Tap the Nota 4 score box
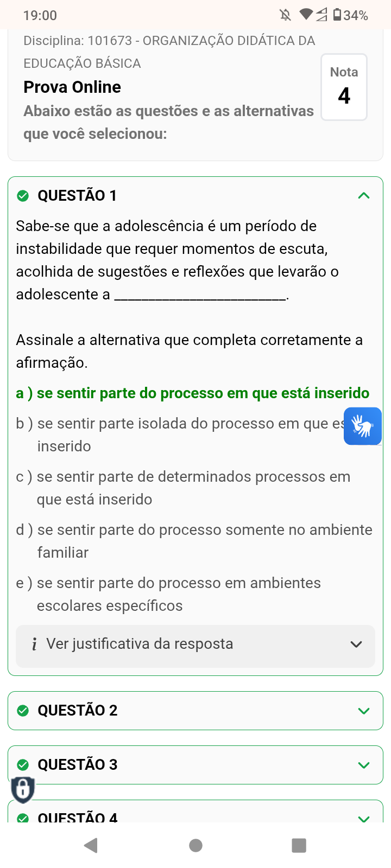The image size is (391, 868). click(x=344, y=87)
